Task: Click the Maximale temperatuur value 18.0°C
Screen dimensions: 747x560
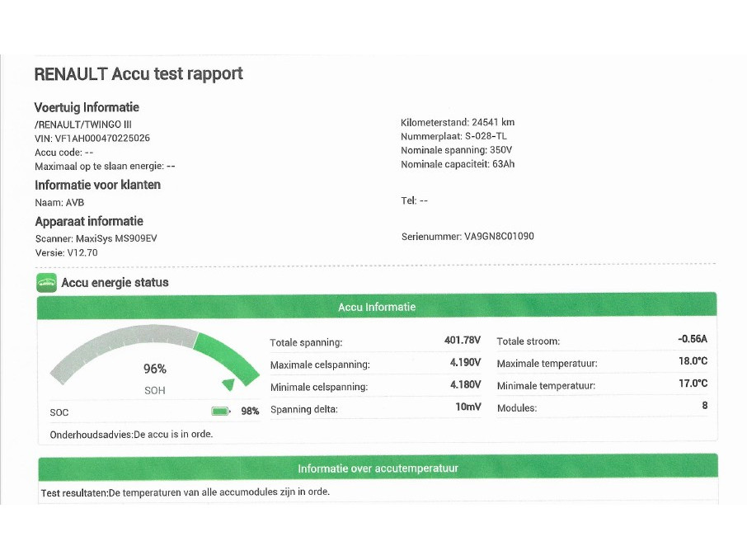Action: [691, 361]
